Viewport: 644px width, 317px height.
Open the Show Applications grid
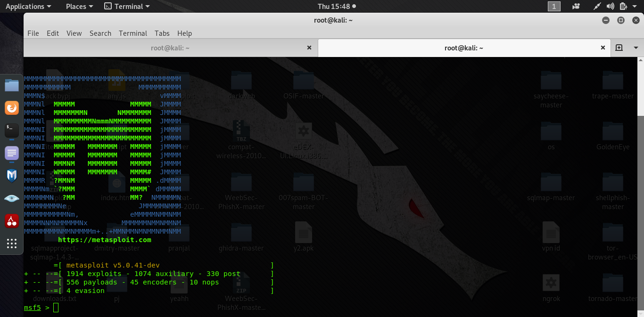click(11, 244)
